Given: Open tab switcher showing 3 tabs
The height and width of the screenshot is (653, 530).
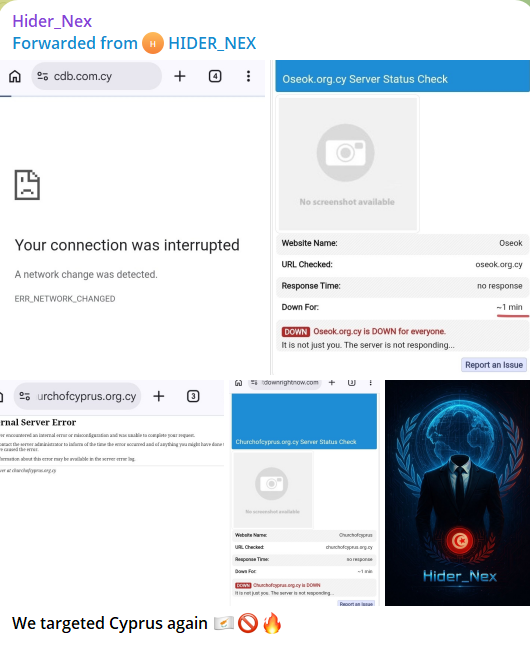Looking at the screenshot, I should (193, 396).
